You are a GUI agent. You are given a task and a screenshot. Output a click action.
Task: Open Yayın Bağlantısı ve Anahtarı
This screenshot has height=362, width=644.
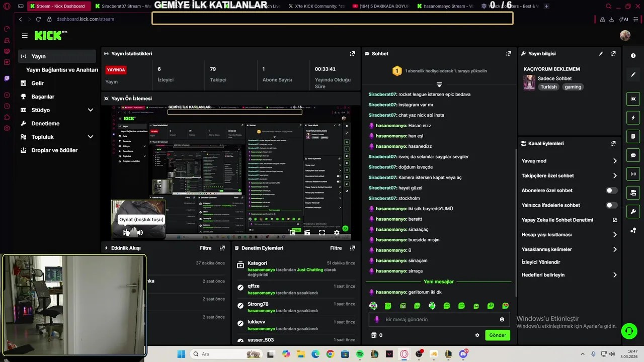click(62, 70)
